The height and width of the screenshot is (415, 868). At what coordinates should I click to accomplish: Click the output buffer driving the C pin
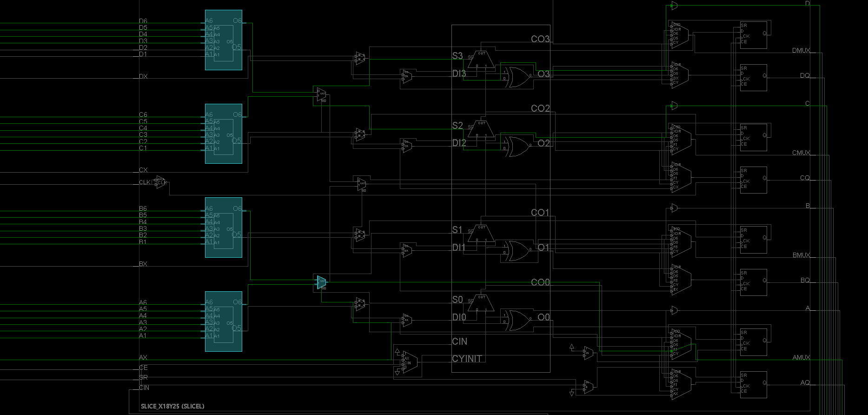(x=674, y=106)
